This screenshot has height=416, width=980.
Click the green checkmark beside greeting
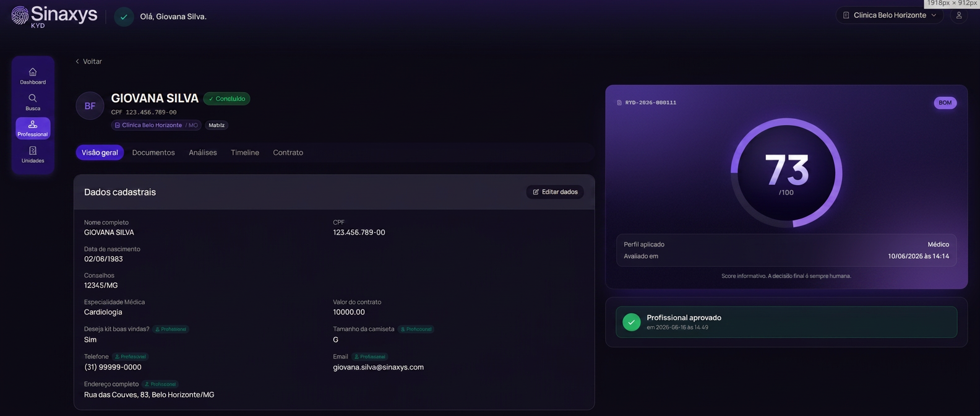pyautogui.click(x=124, y=17)
